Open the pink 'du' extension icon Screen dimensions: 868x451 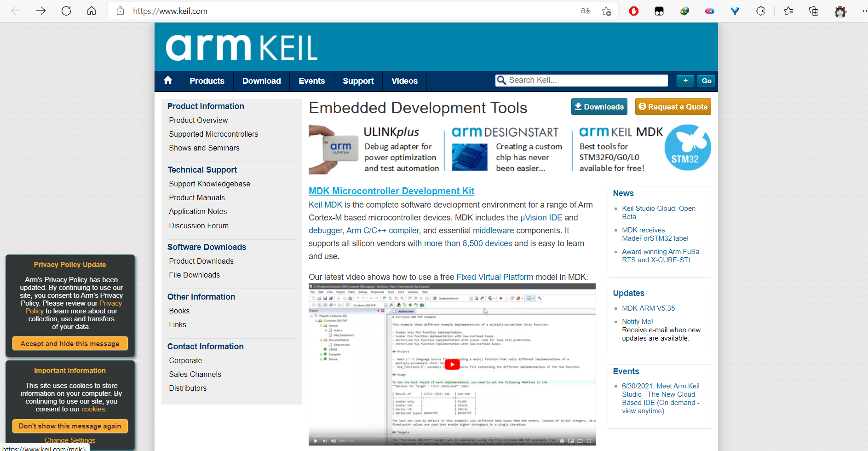(710, 11)
